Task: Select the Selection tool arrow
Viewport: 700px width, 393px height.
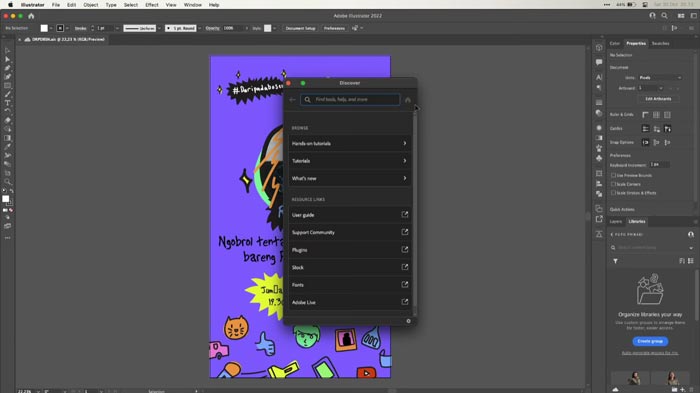Action: point(7,50)
